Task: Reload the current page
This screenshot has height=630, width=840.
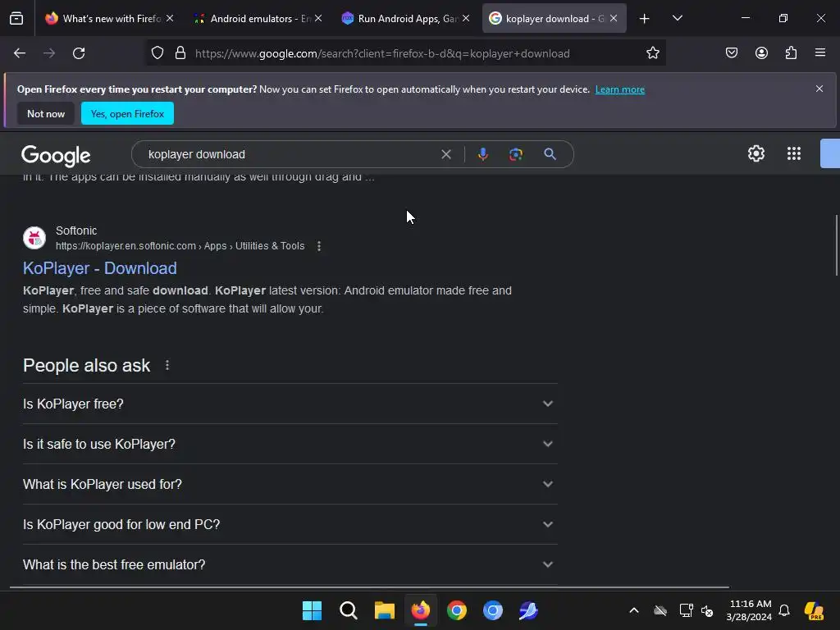Action: pyautogui.click(x=79, y=53)
